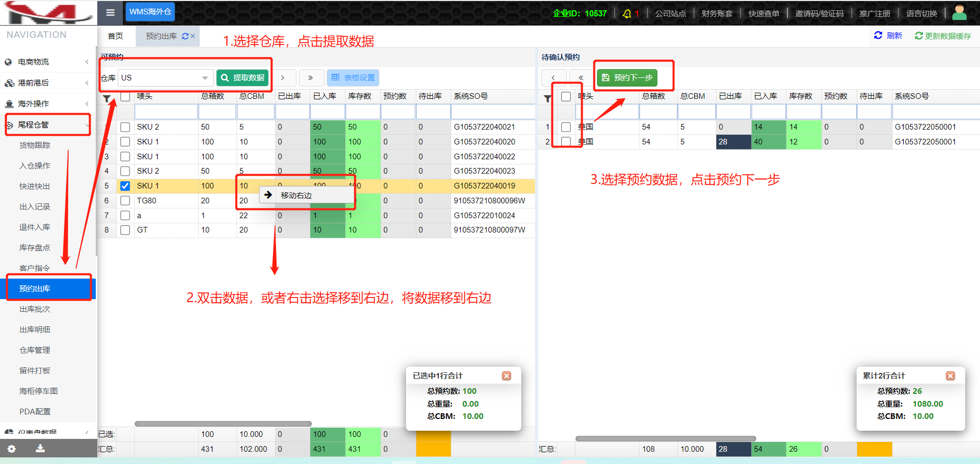Open 出库批次 in the sidebar

pyautogui.click(x=35, y=309)
